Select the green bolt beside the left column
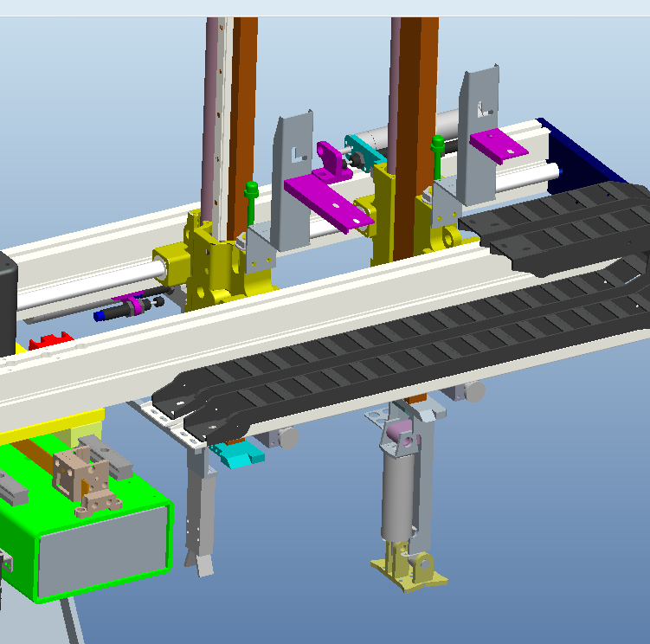Screen dimensions: 650x644 [251, 203]
